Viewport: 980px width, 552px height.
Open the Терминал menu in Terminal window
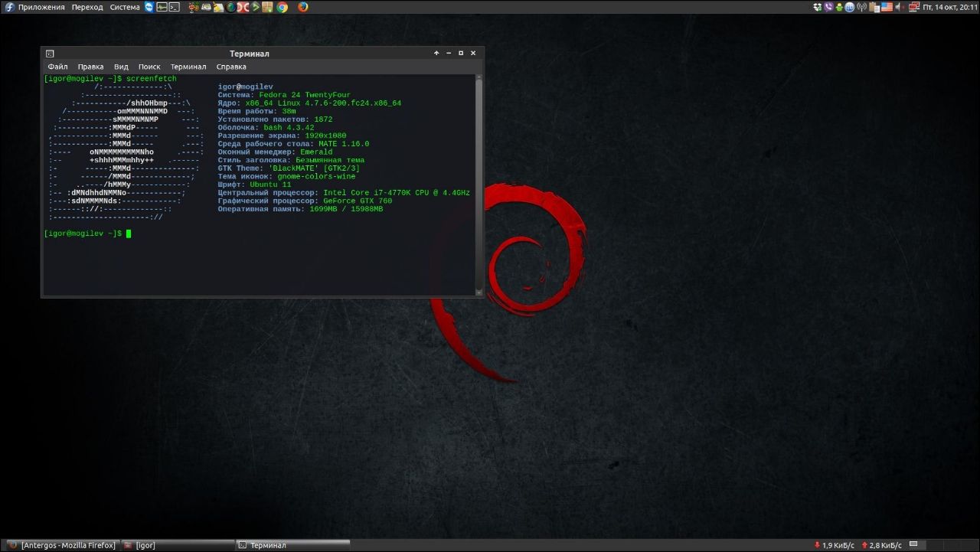pos(188,67)
